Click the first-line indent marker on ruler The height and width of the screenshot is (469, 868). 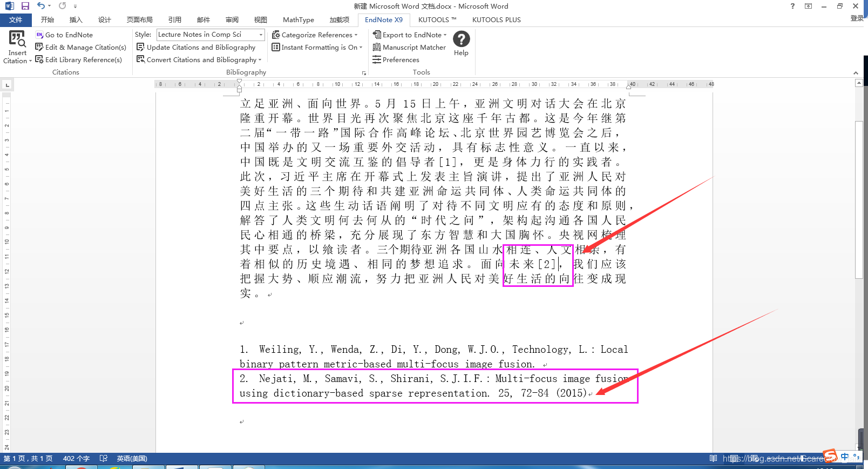tap(239, 82)
